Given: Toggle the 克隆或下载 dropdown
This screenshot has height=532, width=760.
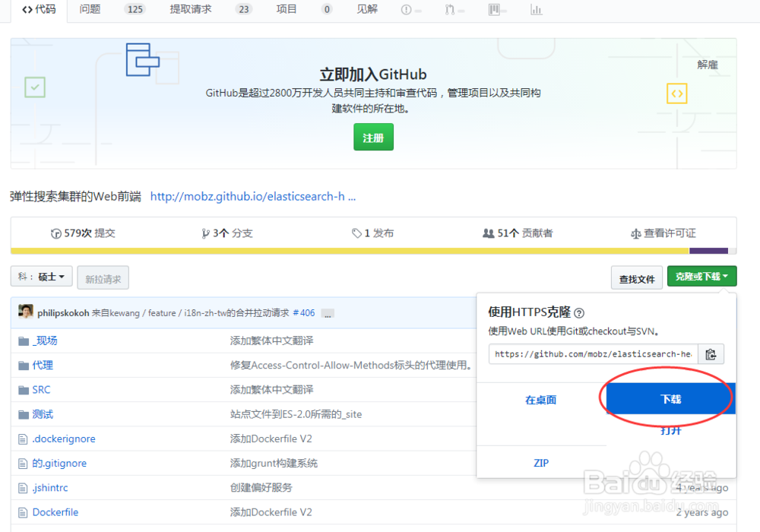Looking at the screenshot, I should pos(701,277).
